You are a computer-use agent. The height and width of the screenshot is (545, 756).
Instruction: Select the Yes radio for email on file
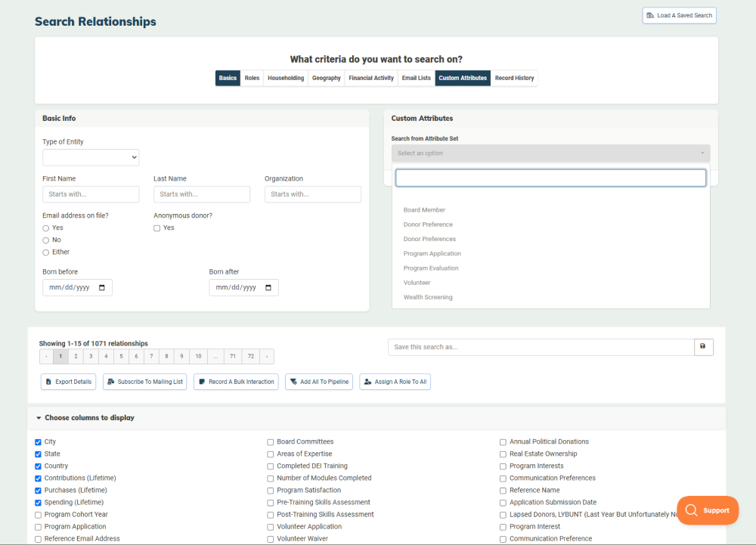(45, 228)
